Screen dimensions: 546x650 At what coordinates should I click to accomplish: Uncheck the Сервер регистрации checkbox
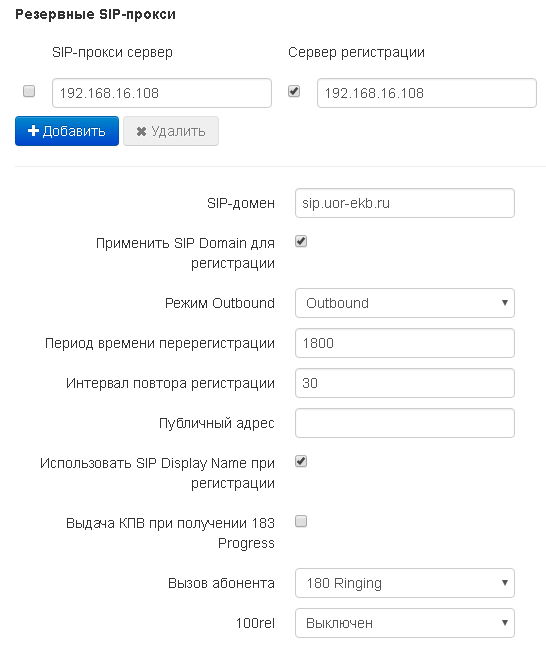[294, 91]
